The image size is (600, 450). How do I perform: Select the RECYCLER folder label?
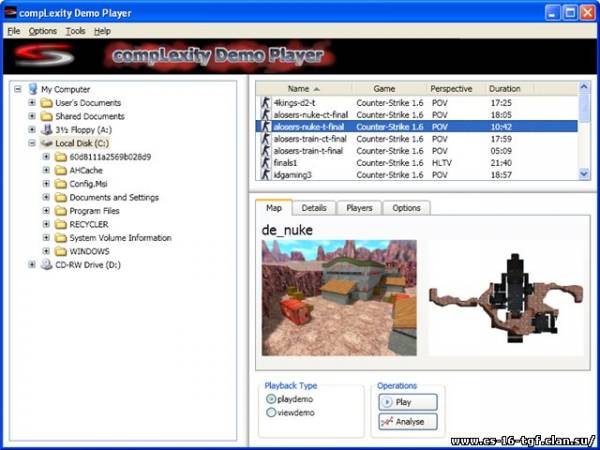point(89,224)
